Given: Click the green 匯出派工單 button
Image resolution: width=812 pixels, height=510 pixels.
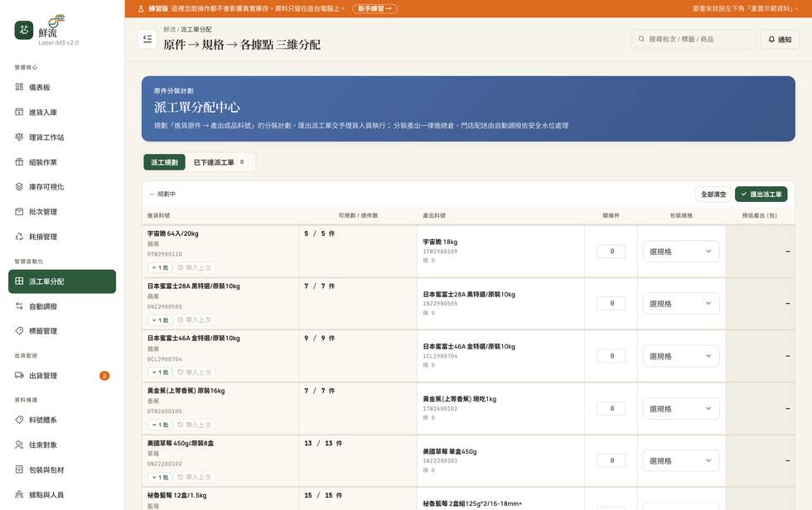Looking at the screenshot, I should 761,194.
